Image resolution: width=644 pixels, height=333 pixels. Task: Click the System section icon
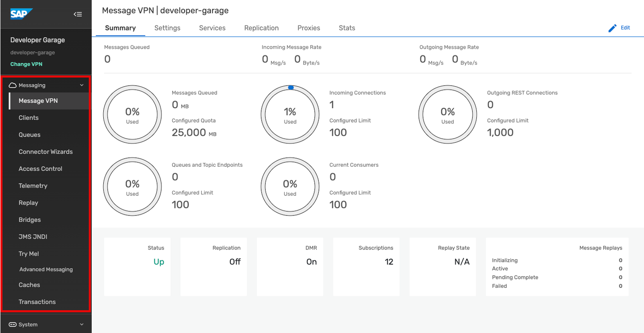(13, 325)
